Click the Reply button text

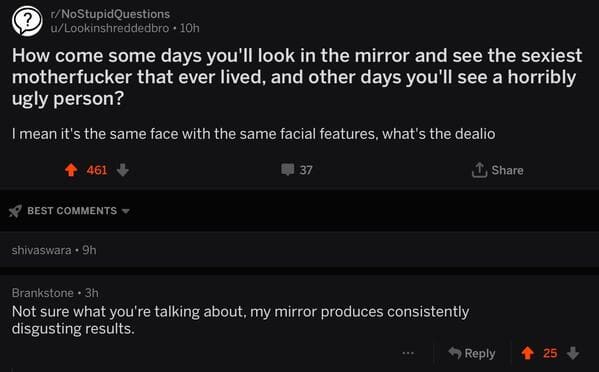480,353
